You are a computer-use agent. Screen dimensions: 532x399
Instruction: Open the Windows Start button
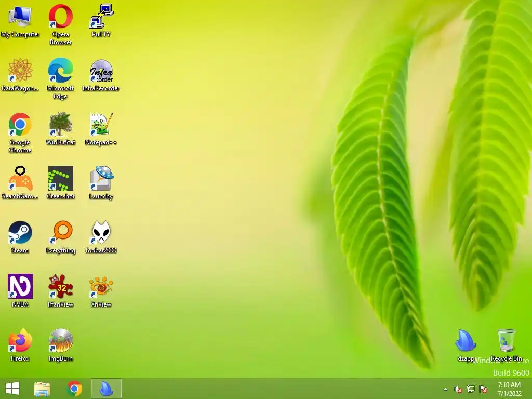click(12, 389)
